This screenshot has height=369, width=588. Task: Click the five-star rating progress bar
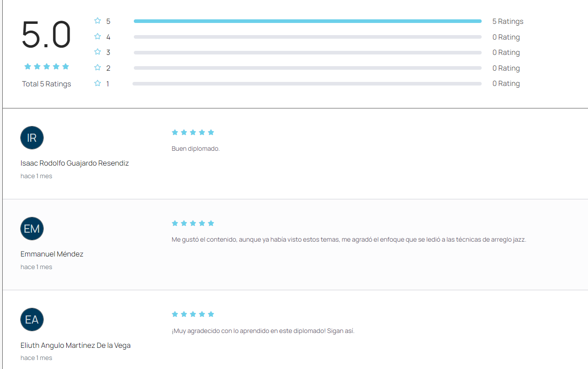pos(307,21)
